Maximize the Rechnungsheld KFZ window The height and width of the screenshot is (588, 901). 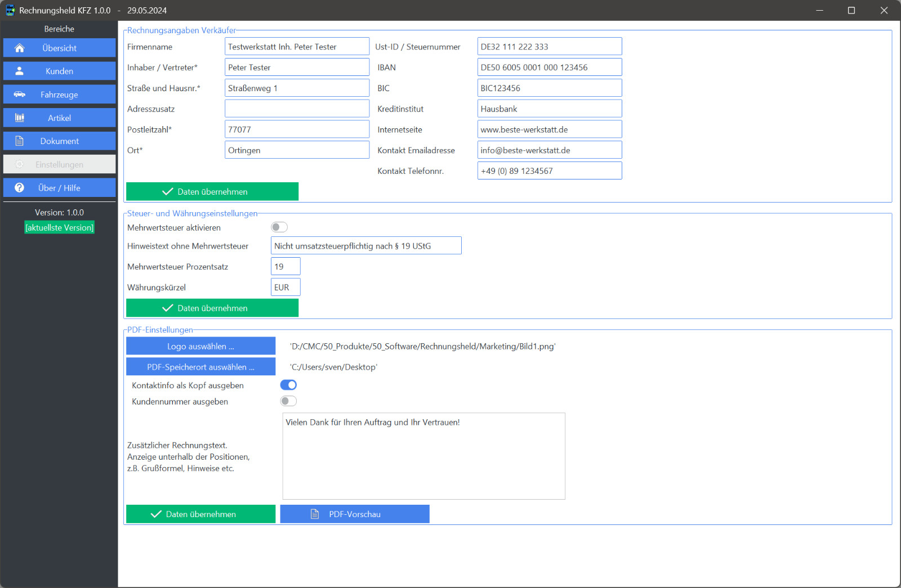(851, 10)
